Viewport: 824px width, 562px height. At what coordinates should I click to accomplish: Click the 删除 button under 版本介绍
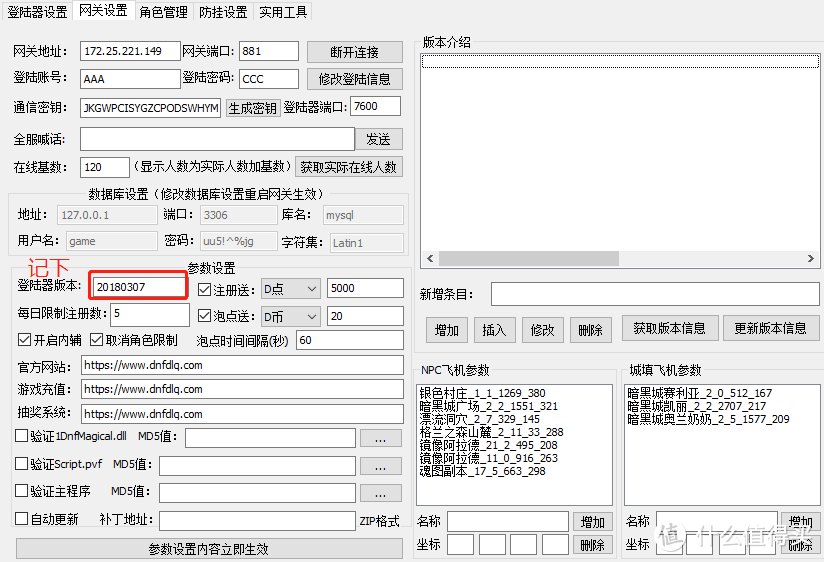click(x=591, y=330)
